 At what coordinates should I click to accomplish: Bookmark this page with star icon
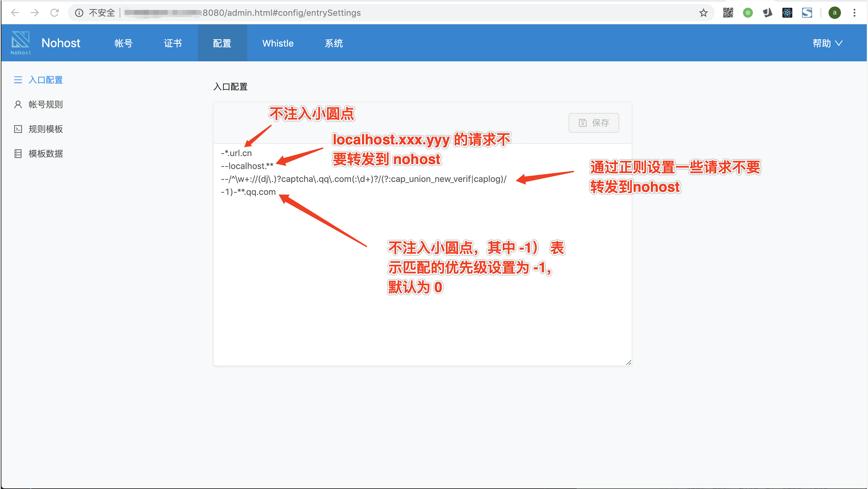[x=703, y=13]
